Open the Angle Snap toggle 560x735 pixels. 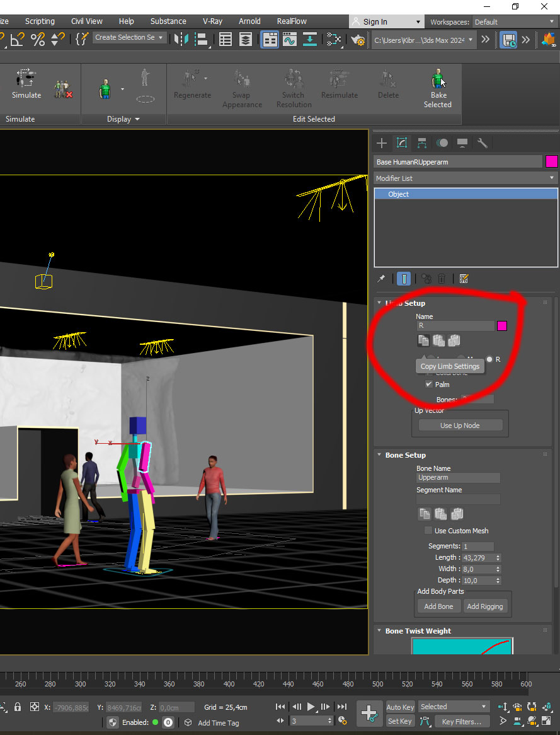pyautogui.click(x=18, y=39)
